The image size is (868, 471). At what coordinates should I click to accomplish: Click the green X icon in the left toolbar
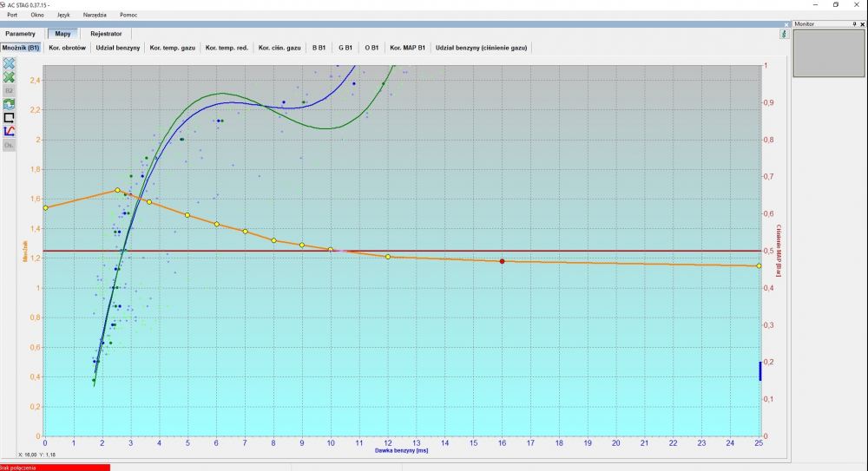pyautogui.click(x=9, y=77)
